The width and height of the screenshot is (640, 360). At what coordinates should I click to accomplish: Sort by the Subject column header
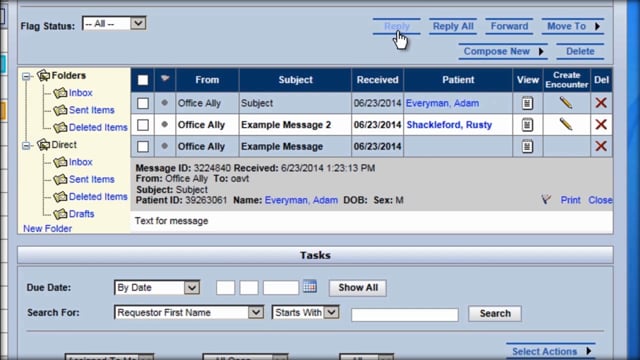point(295,80)
